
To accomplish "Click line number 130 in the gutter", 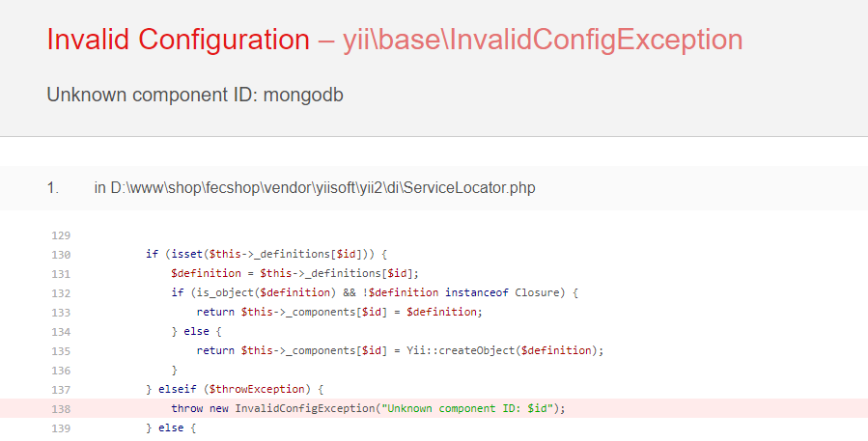I will click(x=61, y=255).
